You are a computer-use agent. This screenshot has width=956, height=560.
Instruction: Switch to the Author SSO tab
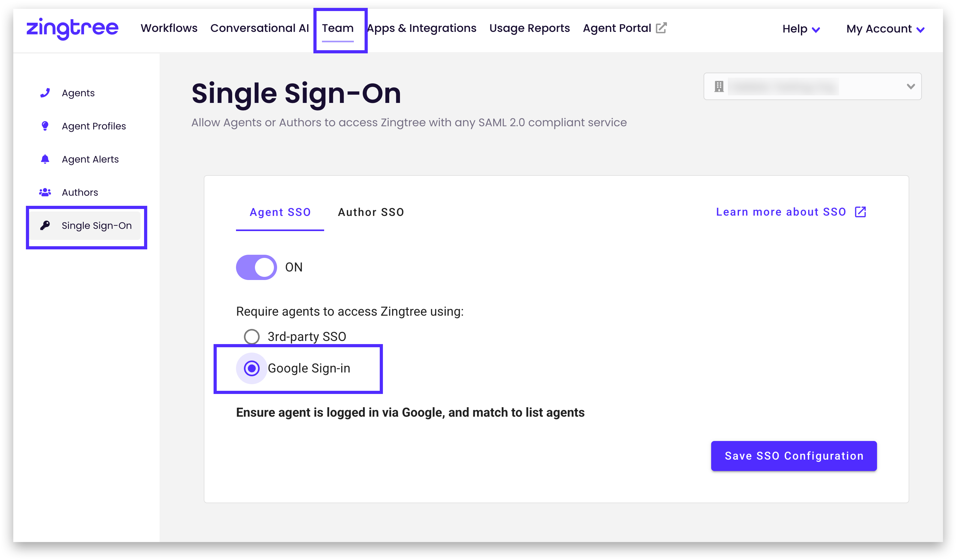click(371, 212)
